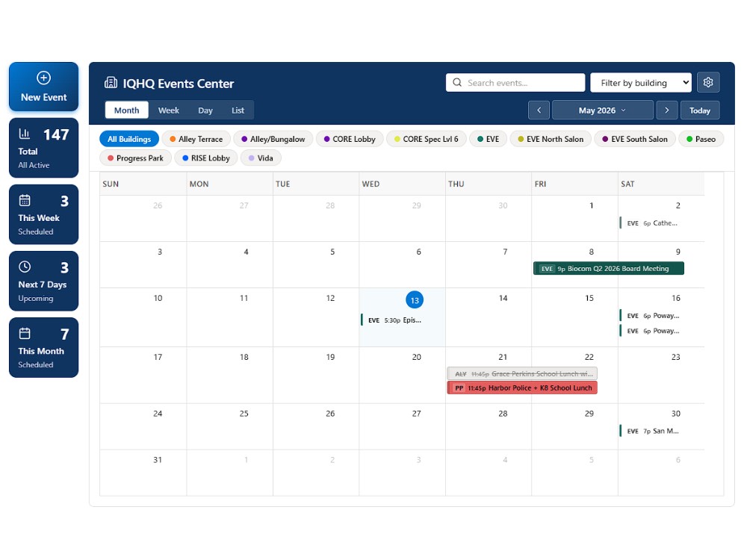This screenshot has height=560, width=747.
Task: Click the Today button
Action: 699,110
